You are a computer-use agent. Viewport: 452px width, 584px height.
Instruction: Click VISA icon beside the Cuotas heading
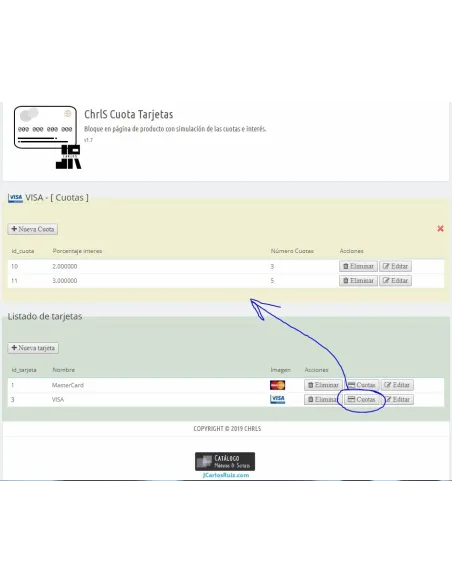coord(15,198)
